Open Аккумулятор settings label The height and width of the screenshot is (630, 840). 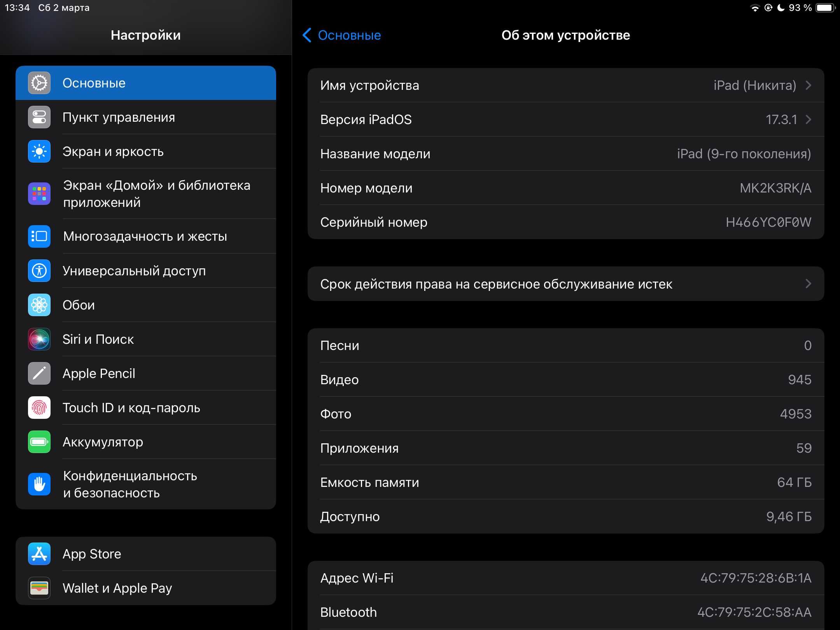103,442
